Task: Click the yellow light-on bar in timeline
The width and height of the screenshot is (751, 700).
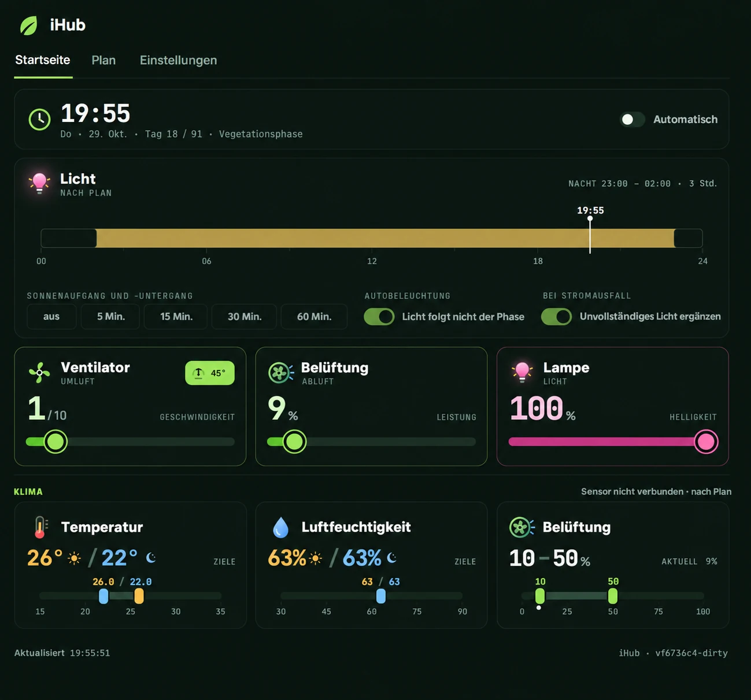Action: [385, 238]
